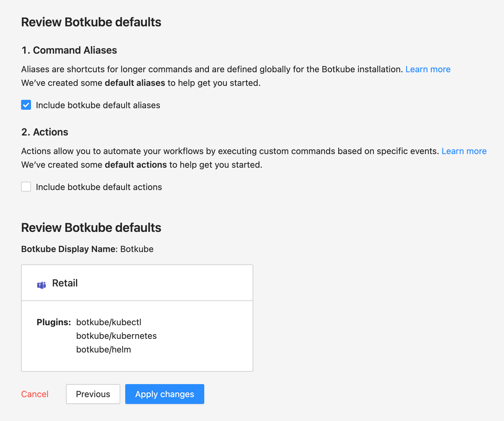Select the botkube/kubernetes plugin text
The height and width of the screenshot is (421, 504).
click(x=117, y=336)
